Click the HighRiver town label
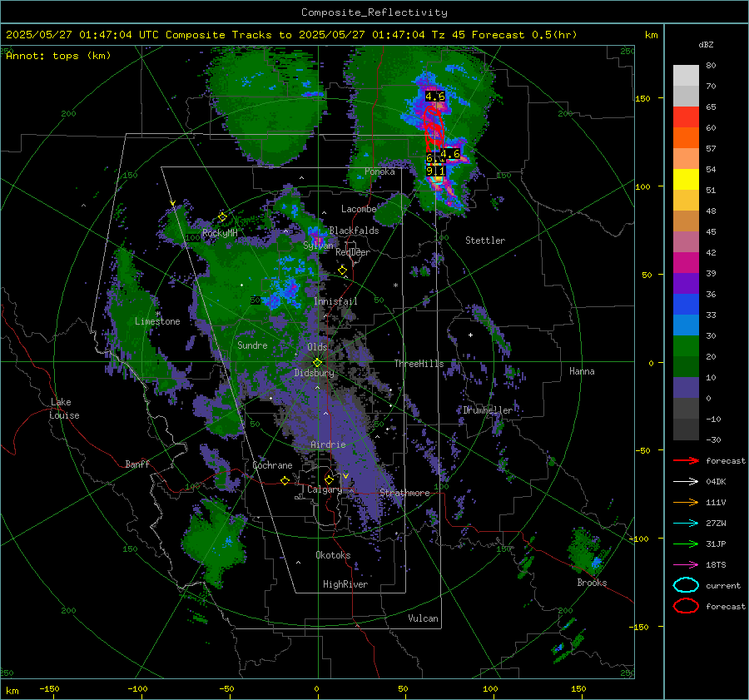The height and width of the screenshot is (700, 749). tap(345, 584)
